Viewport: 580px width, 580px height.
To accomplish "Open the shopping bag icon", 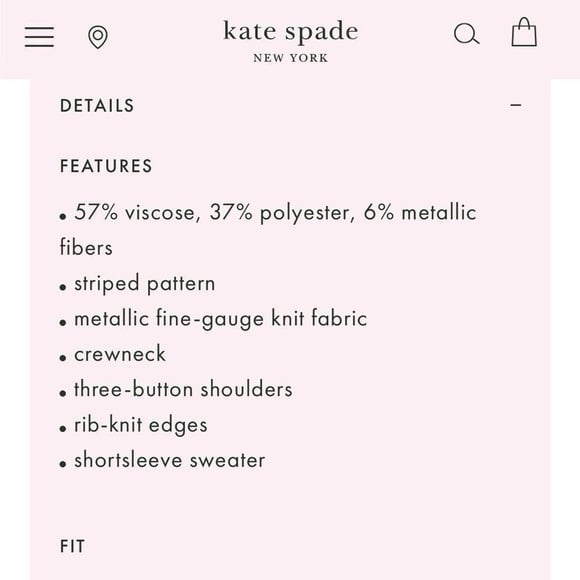I will click(x=524, y=32).
